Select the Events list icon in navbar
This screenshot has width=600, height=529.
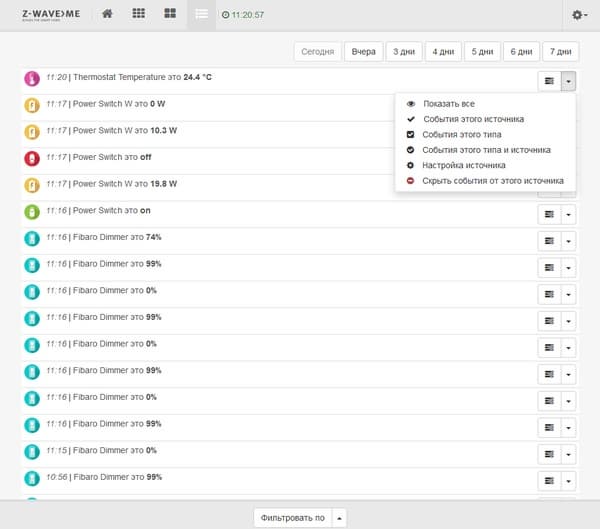tap(201, 15)
